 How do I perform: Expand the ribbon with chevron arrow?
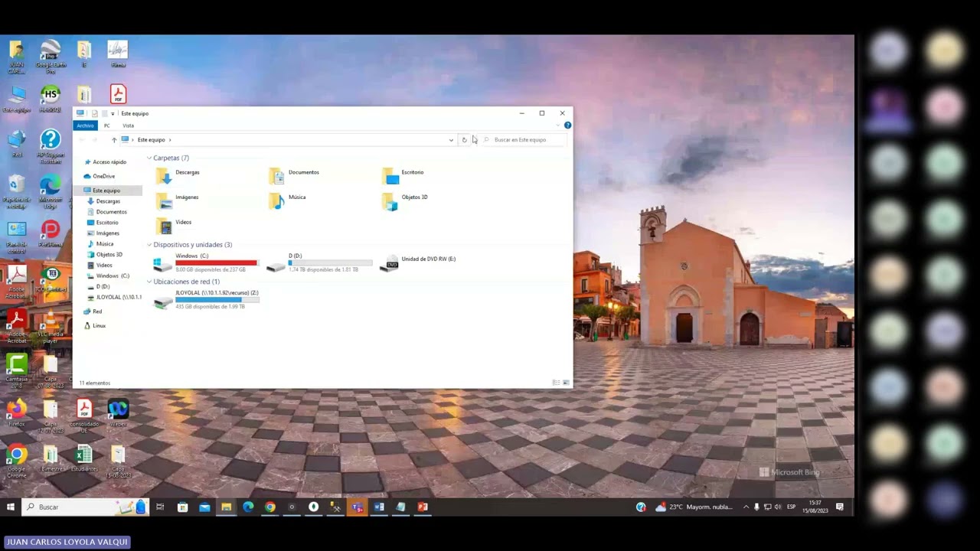pyautogui.click(x=557, y=126)
